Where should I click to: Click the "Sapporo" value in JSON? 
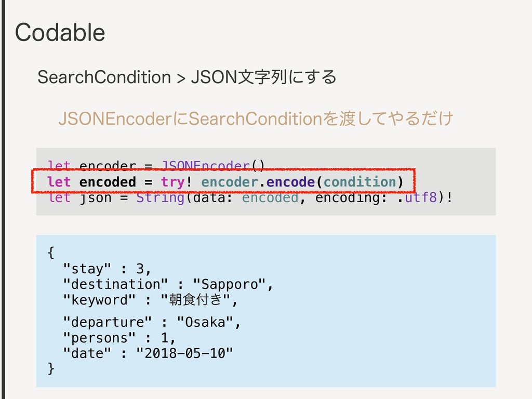tap(229, 284)
